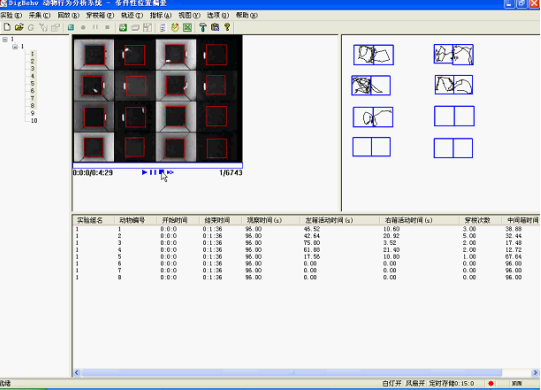Click the teal monitor toolbar icon
This screenshot has height=390, width=541.
point(71,27)
